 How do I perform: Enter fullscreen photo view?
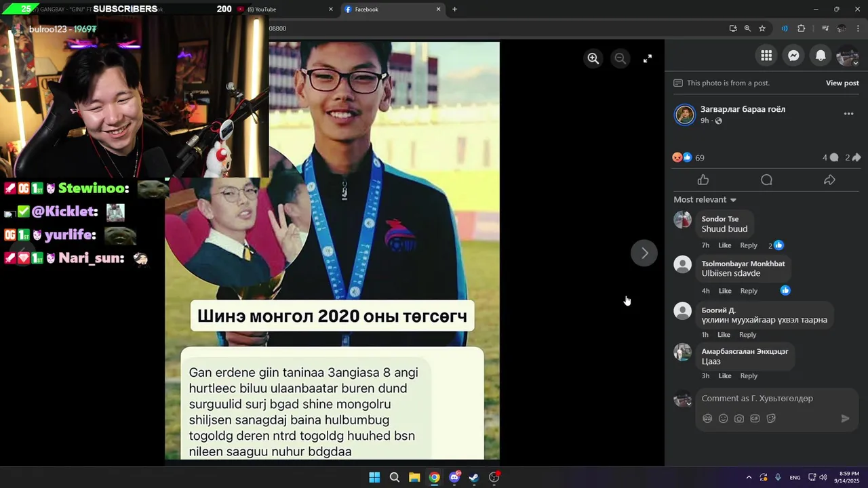click(x=648, y=58)
